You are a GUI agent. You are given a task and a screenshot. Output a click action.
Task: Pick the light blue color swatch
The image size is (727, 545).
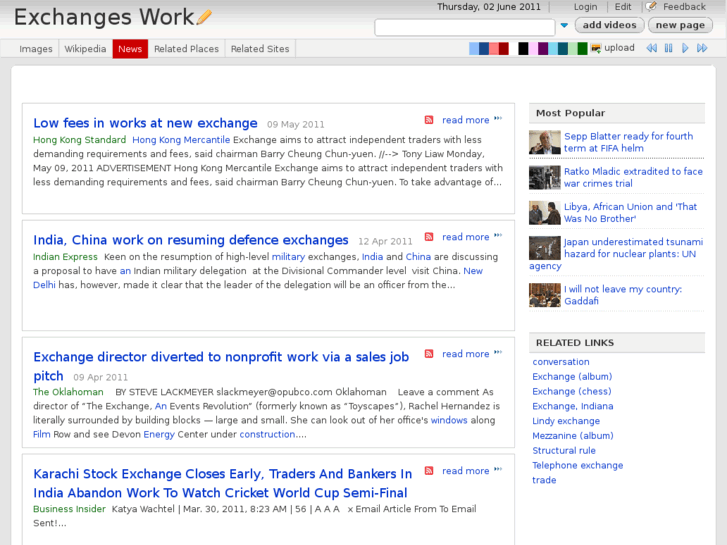click(x=474, y=49)
